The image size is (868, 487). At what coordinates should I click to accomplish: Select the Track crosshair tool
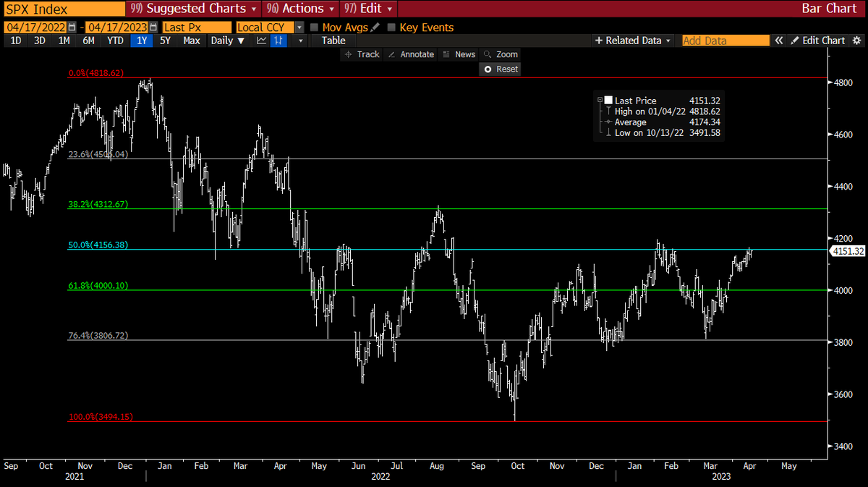pos(361,54)
